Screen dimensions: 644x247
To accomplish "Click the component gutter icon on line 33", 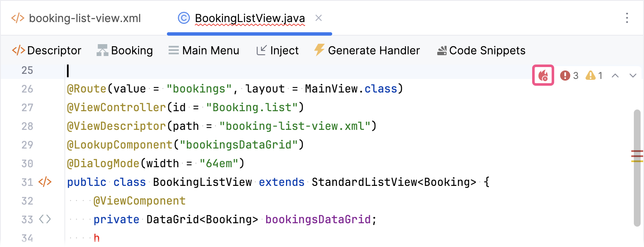I will point(44,219).
